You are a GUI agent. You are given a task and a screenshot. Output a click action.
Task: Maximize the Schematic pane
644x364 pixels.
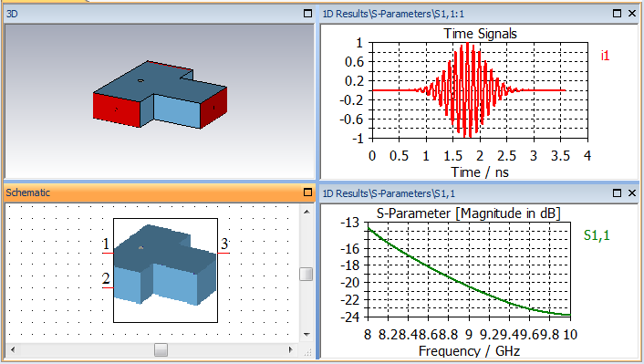coord(307,192)
